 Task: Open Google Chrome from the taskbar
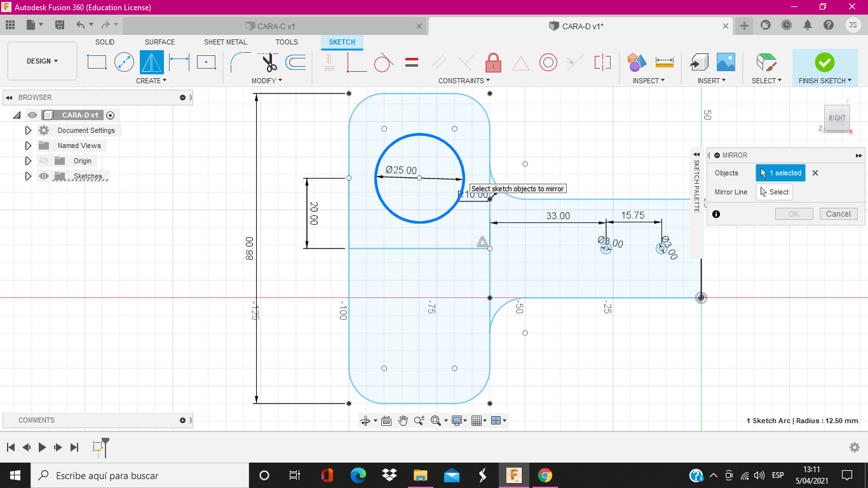545,475
